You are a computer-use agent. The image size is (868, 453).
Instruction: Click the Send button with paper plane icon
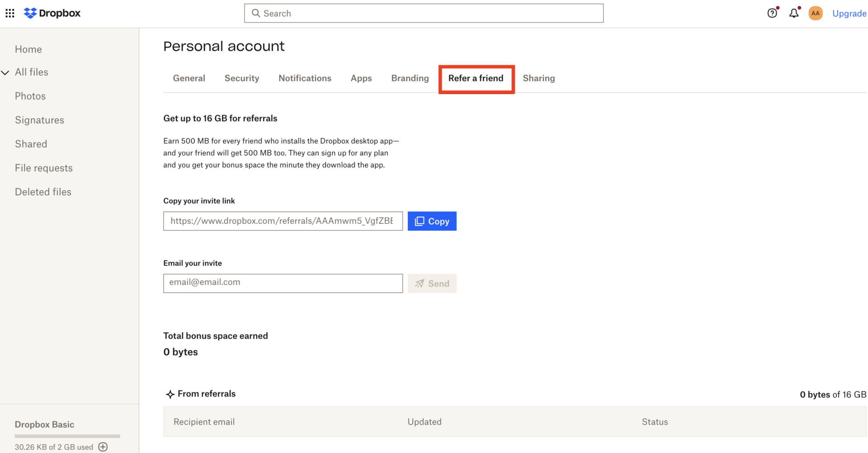point(432,283)
